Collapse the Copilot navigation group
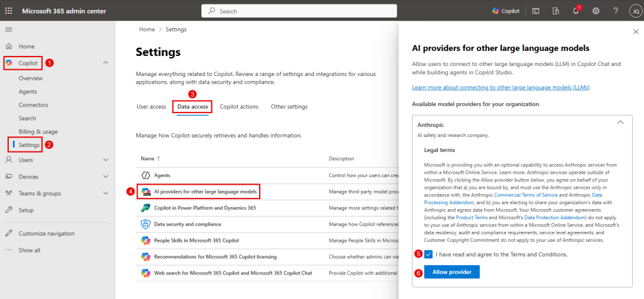The width and height of the screenshot is (644, 299). (106, 62)
